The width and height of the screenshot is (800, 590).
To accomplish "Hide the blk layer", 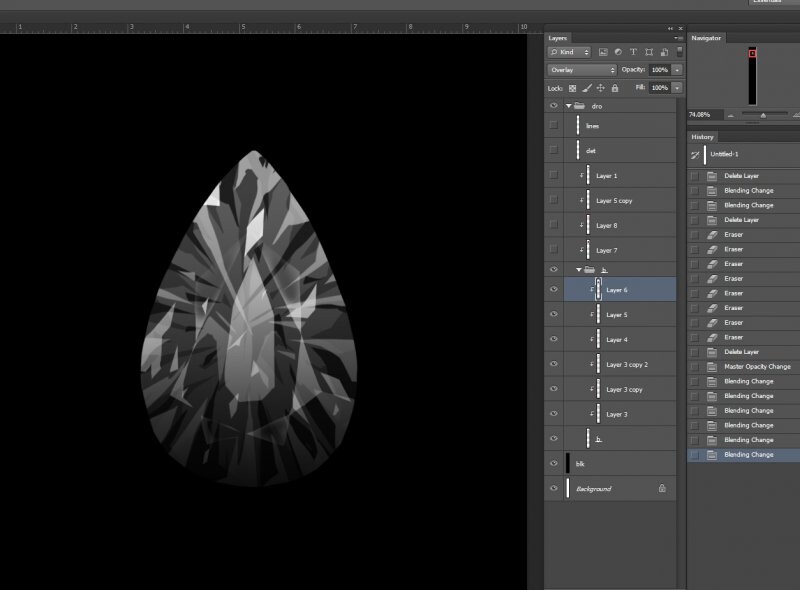I will point(554,463).
